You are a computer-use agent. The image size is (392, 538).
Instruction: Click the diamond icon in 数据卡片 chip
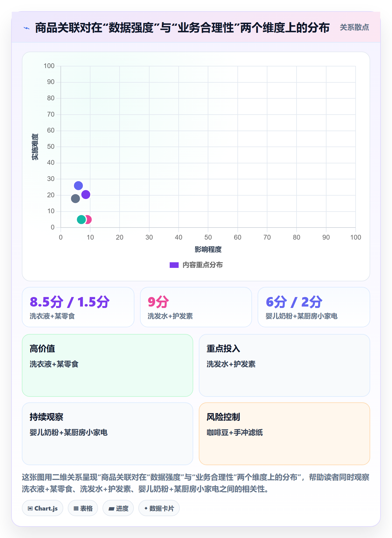146,508
